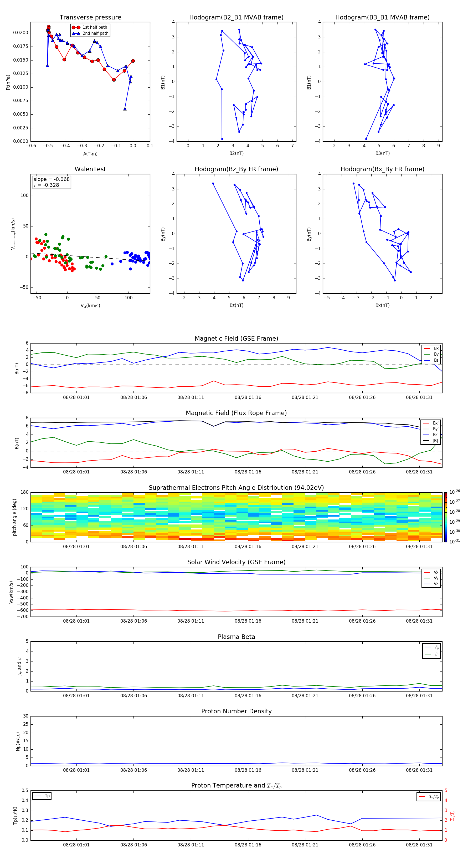Screen dimensions: 473x868
Task: Click the "Proton Temperature and Te/Tp" title
Action: (236, 786)
